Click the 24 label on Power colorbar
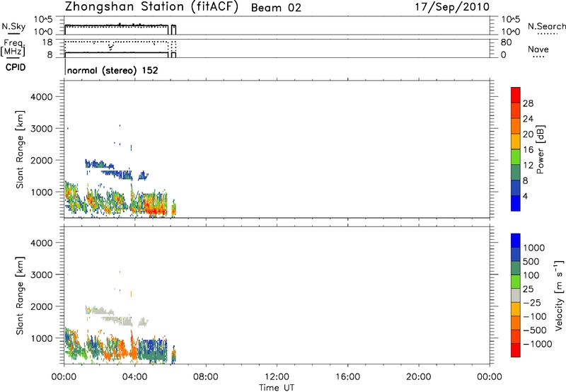The width and height of the screenshot is (566, 392). (528, 119)
